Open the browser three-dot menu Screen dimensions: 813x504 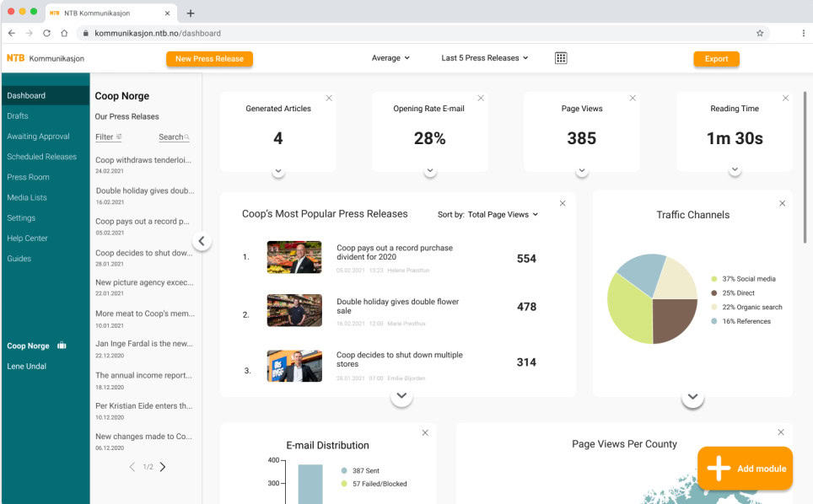[803, 33]
